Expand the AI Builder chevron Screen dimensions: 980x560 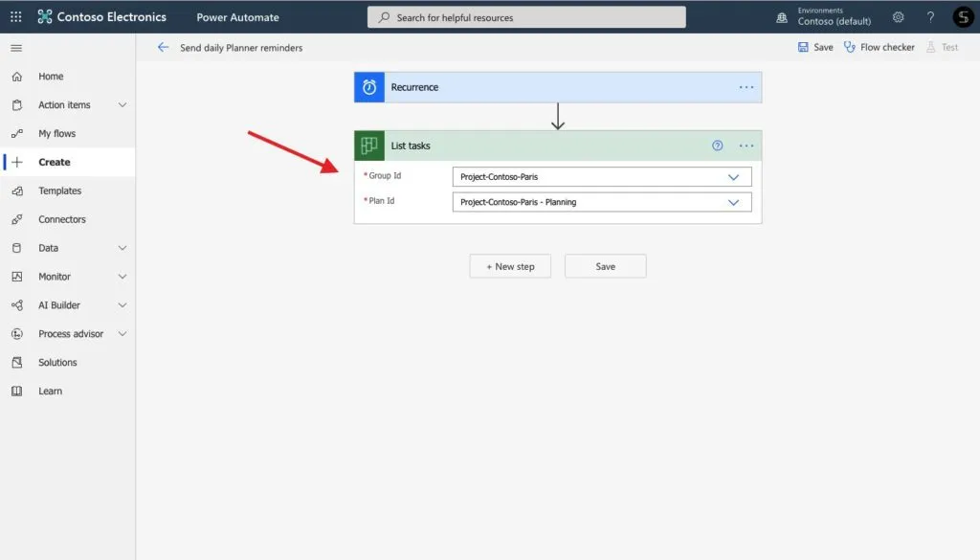point(122,305)
